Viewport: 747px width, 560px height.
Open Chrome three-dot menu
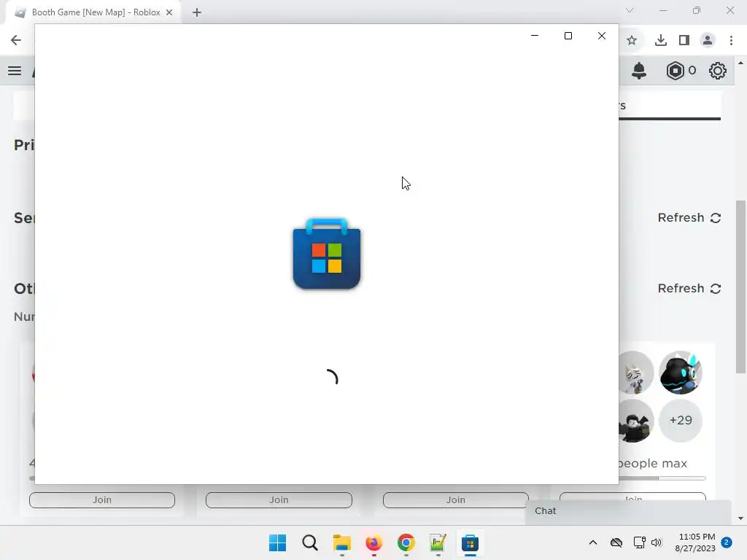click(731, 41)
